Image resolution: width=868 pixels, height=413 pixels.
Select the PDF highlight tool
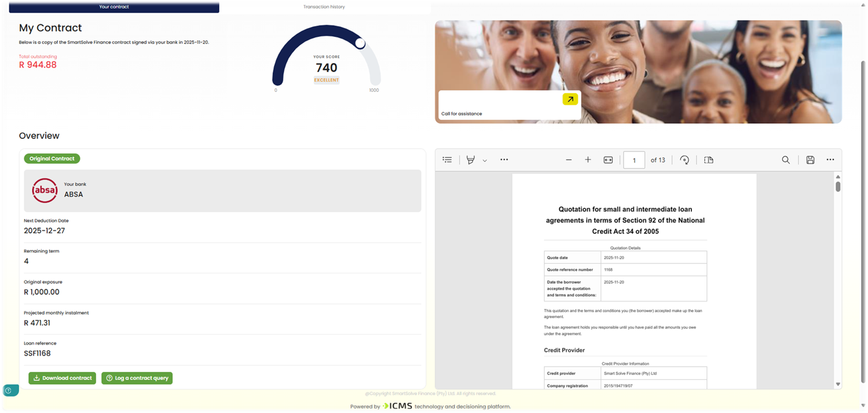coord(471,160)
